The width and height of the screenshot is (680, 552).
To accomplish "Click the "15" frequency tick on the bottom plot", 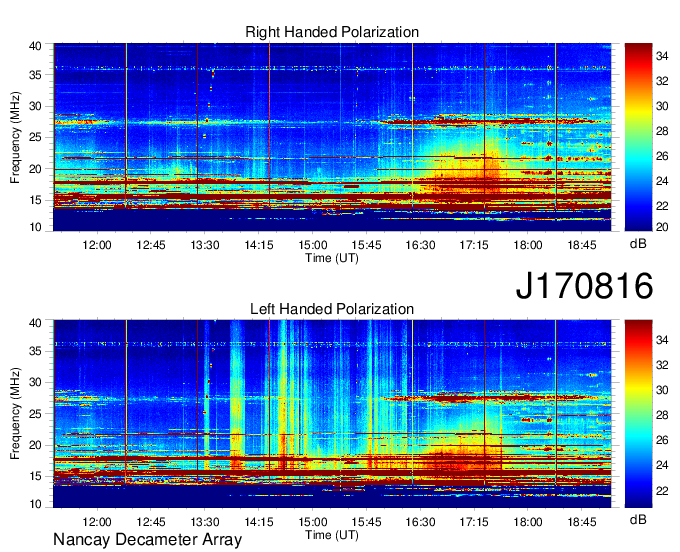I will (x=35, y=477).
